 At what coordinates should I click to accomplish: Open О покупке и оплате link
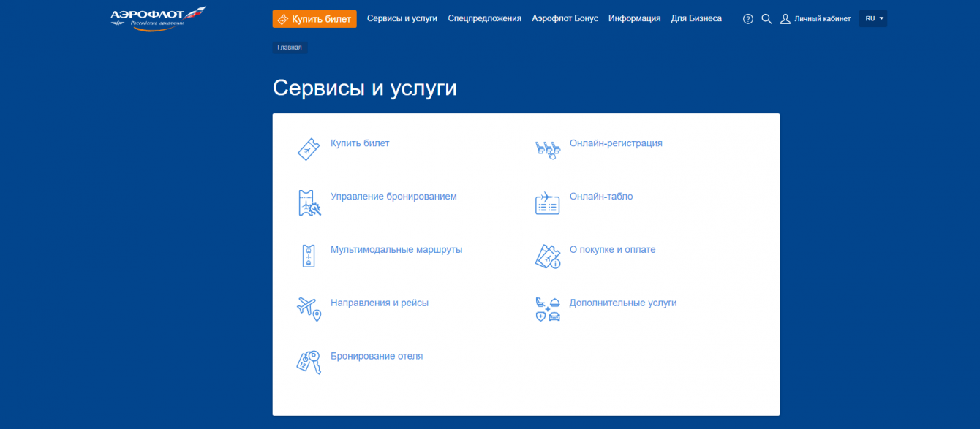(613, 250)
